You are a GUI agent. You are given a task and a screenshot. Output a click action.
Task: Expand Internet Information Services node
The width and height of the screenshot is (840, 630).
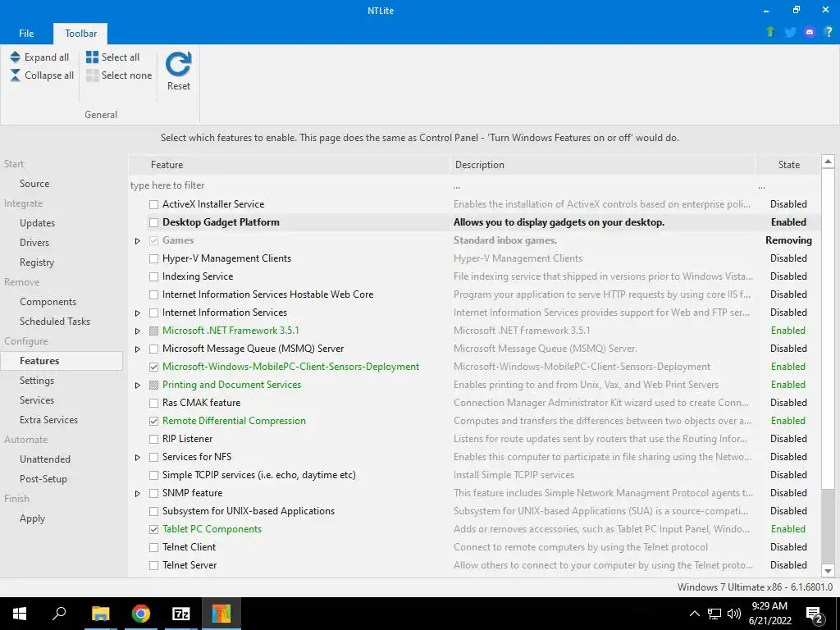tap(138, 313)
